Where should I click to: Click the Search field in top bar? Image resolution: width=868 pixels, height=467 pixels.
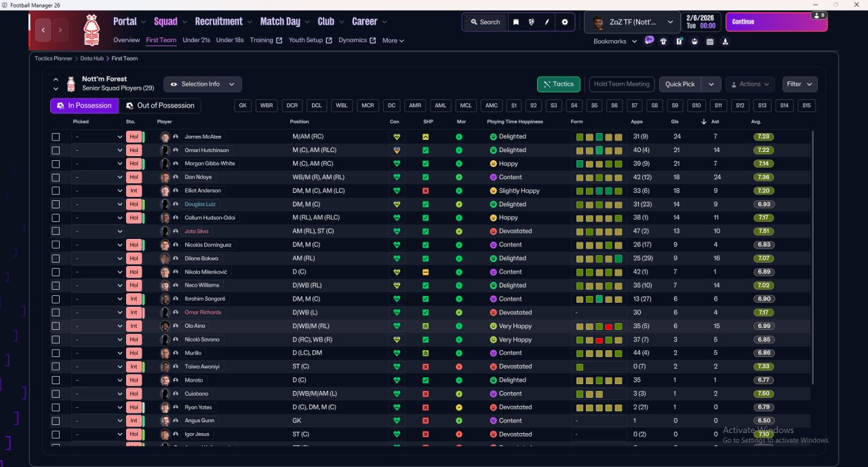(485, 22)
